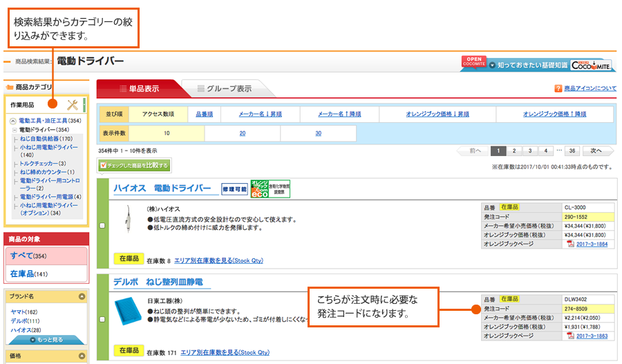Click the 商品カテゴリ folder icon
622x364 pixels.
10,87
